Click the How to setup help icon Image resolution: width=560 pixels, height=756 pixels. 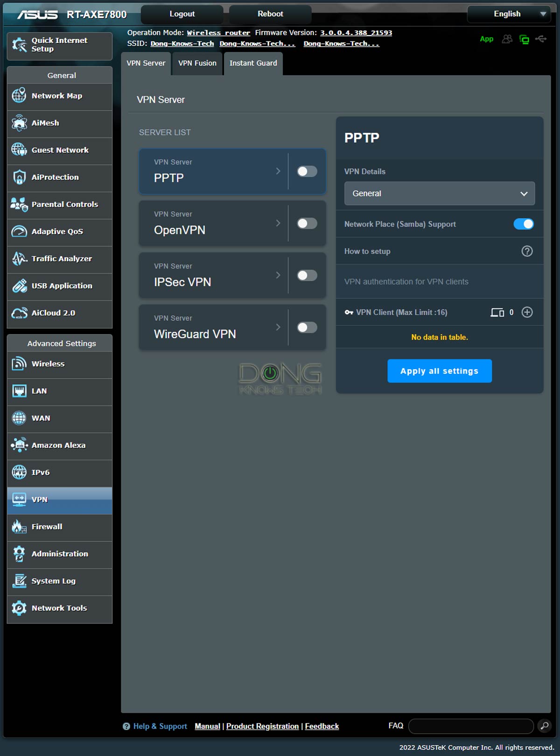point(527,251)
